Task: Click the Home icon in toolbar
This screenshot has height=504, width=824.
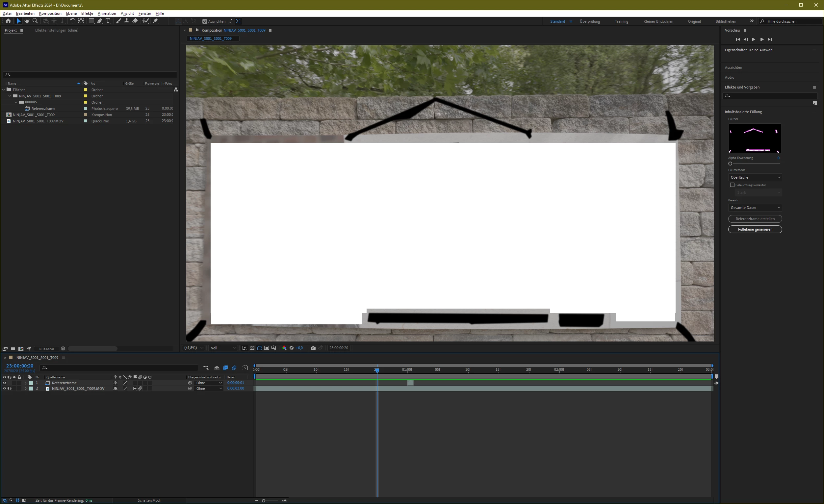Action: 8,21
